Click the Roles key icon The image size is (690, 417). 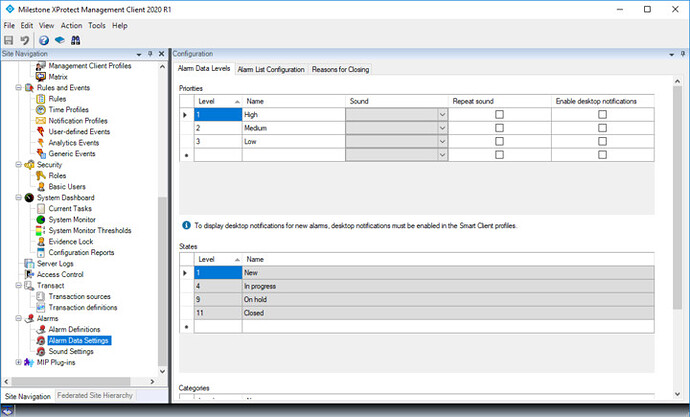[40, 176]
